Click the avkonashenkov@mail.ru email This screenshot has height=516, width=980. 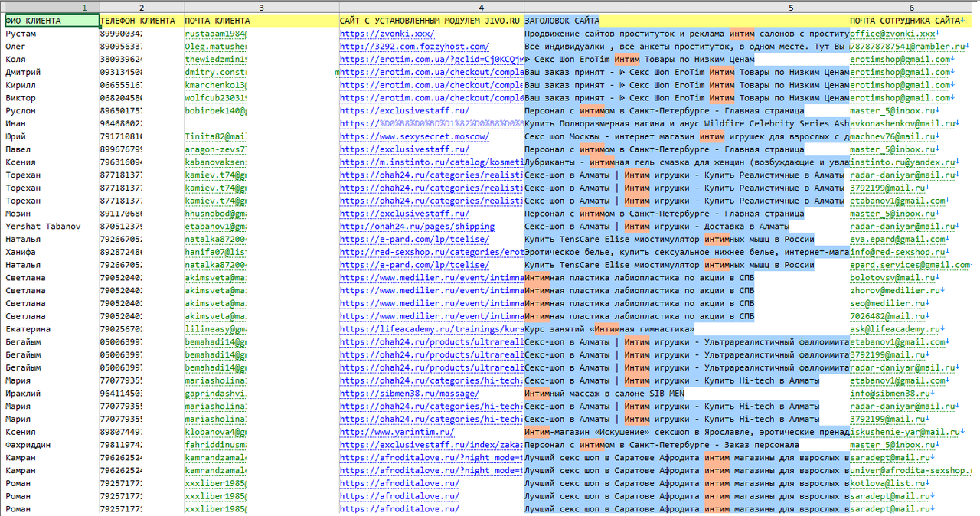point(903,124)
